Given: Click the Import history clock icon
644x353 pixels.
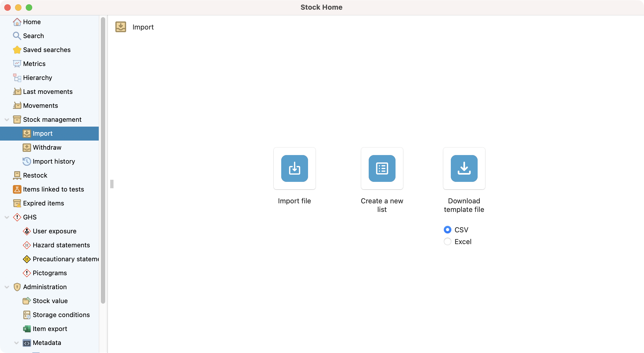Looking at the screenshot, I should (x=27, y=161).
